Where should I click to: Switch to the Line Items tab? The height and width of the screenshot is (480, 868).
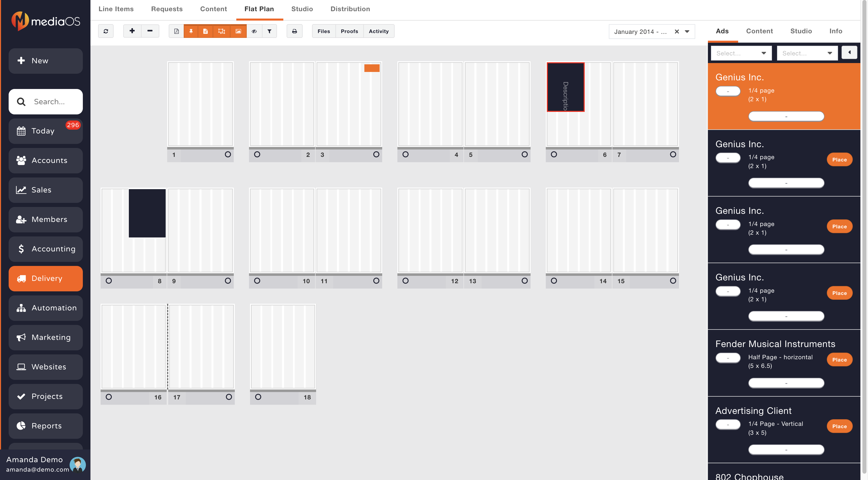[116, 9]
